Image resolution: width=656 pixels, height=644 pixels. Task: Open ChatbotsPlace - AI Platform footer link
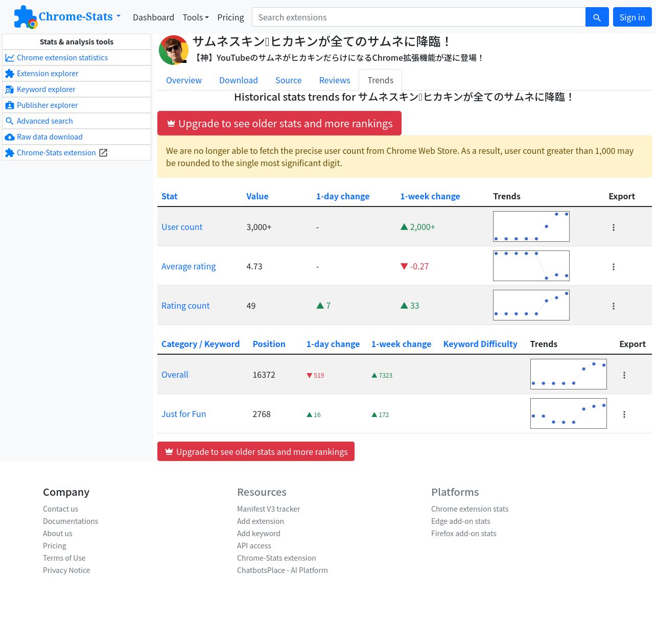pos(283,570)
